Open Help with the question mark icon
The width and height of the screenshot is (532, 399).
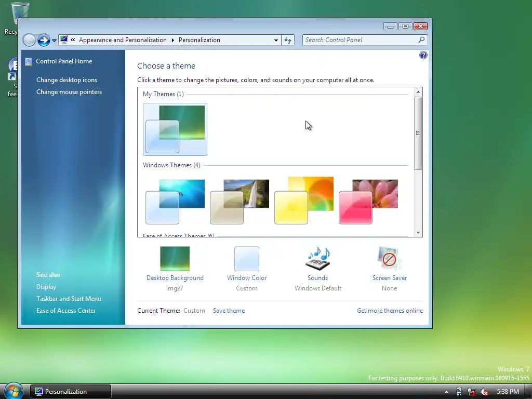coord(423,55)
